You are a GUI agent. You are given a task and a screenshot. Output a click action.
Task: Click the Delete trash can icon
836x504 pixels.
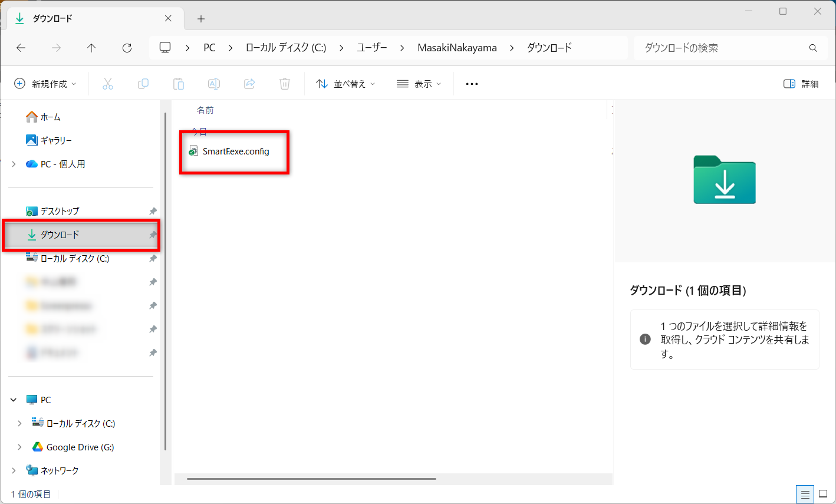tap(285, 84)
